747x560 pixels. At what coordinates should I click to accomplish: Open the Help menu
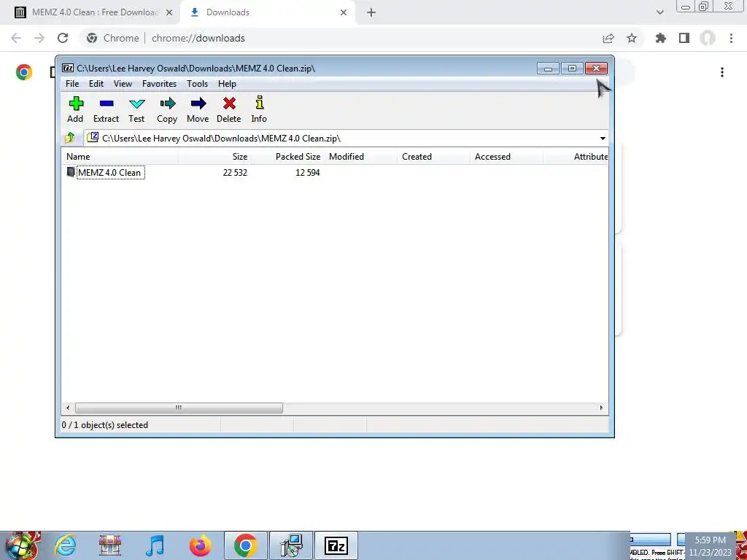point(228,84)
